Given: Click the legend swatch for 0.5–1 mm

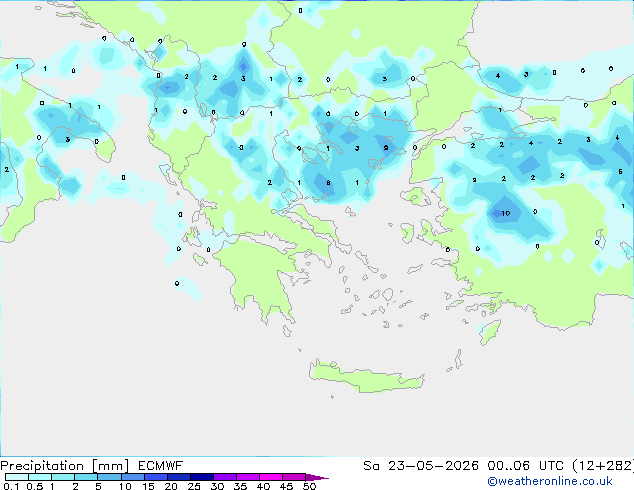Looking at the screenshot, I should 40,477.
